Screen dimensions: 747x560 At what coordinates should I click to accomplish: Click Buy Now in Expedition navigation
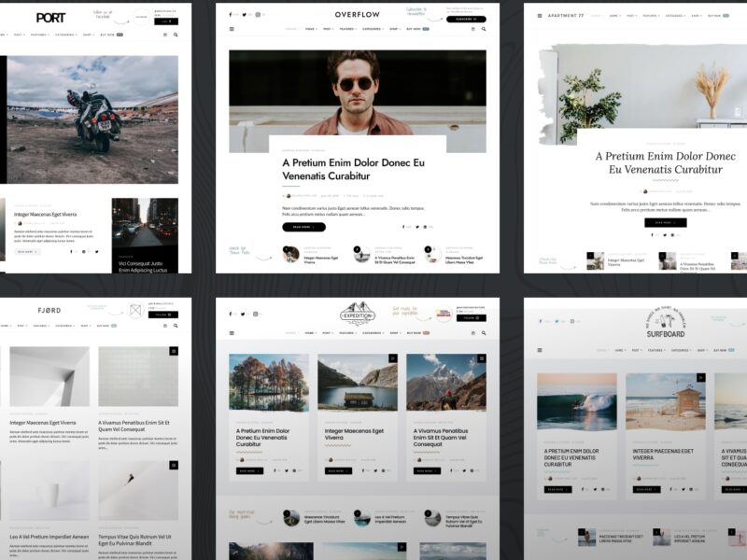pos(417,333)
